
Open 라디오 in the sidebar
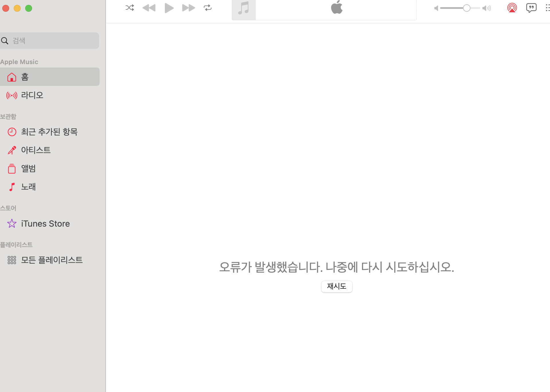[32, 95]
